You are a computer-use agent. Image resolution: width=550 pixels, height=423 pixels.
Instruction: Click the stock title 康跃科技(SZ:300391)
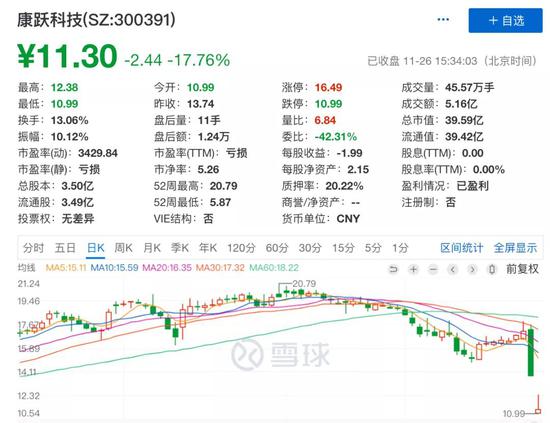click(96, 20)
